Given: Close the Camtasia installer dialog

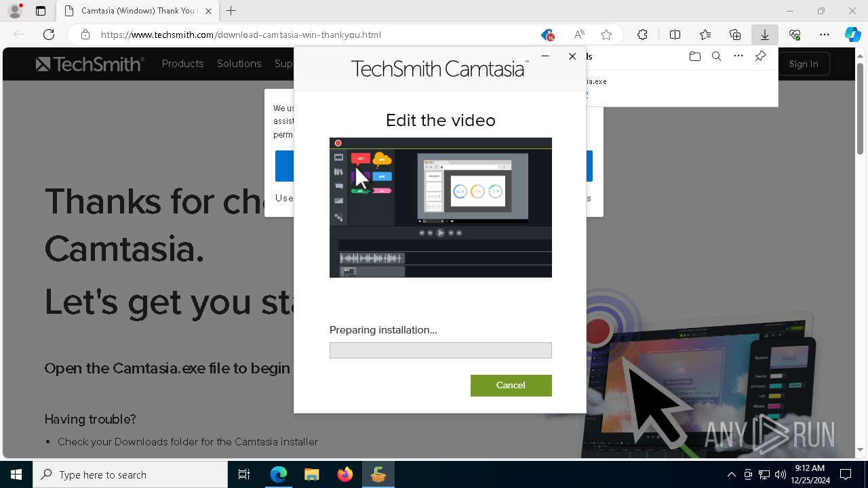Looking at the screenshot, I should point(572,56).
